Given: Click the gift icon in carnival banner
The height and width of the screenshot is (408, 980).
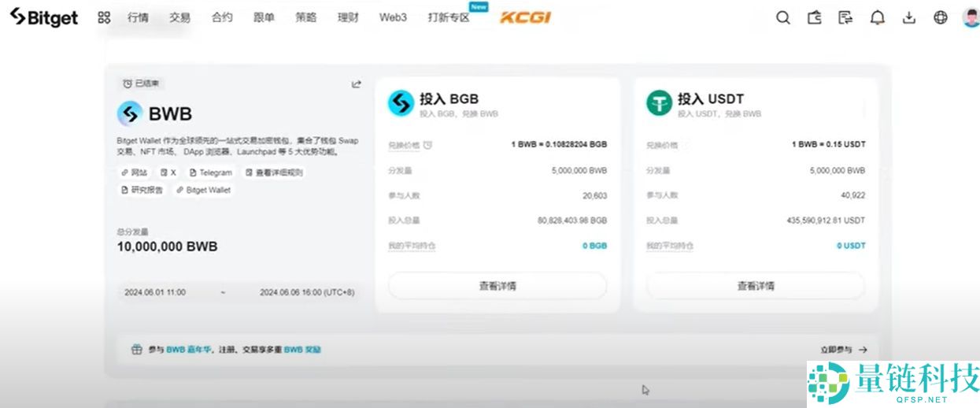Looking at the screenshot, I should tap(136, 349).
